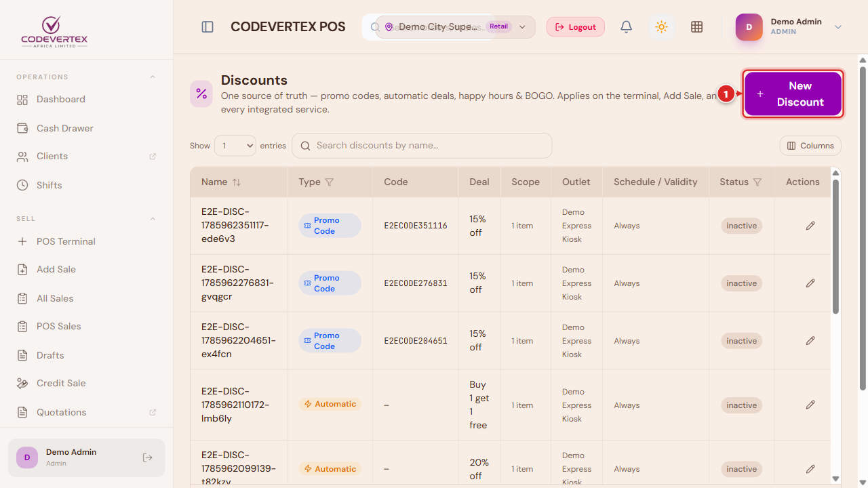Click the Codevertex logo
Screen dimensions: 868x488
pyautogui.click(x=54, y=32)
